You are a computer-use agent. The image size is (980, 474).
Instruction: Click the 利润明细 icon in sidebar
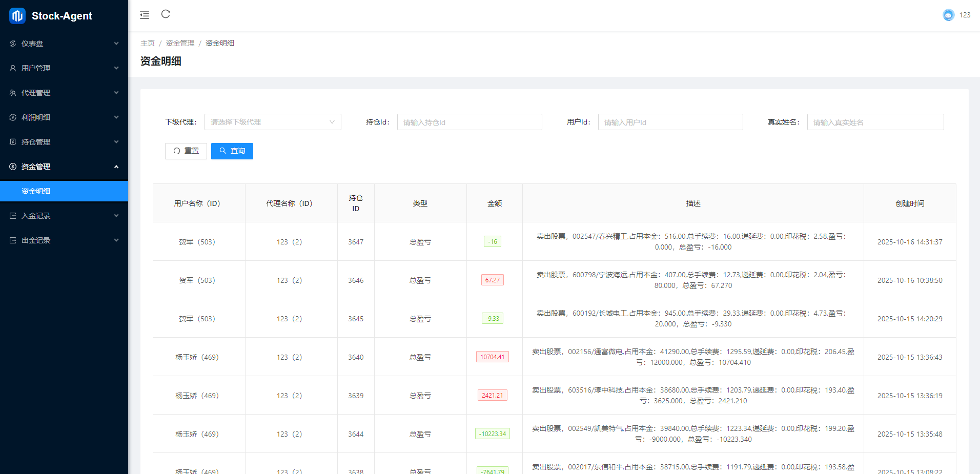click(x=13, y=117)
